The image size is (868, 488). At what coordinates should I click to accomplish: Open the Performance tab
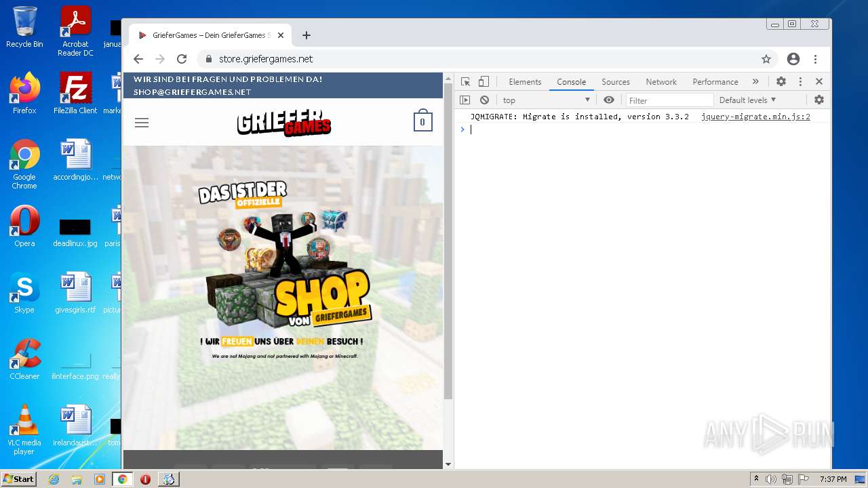point(715,81)
